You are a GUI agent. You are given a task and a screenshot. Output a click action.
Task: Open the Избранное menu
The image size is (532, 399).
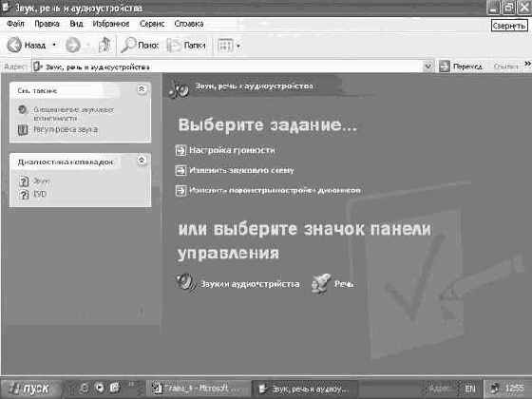pyautogui.click(x=111, y=24)
